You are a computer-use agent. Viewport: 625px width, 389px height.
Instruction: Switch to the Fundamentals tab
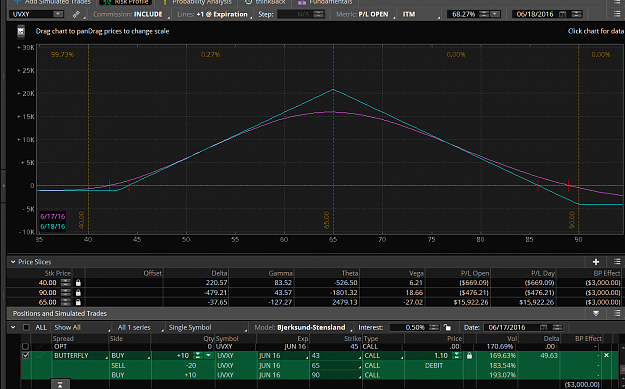coord(325,2)
